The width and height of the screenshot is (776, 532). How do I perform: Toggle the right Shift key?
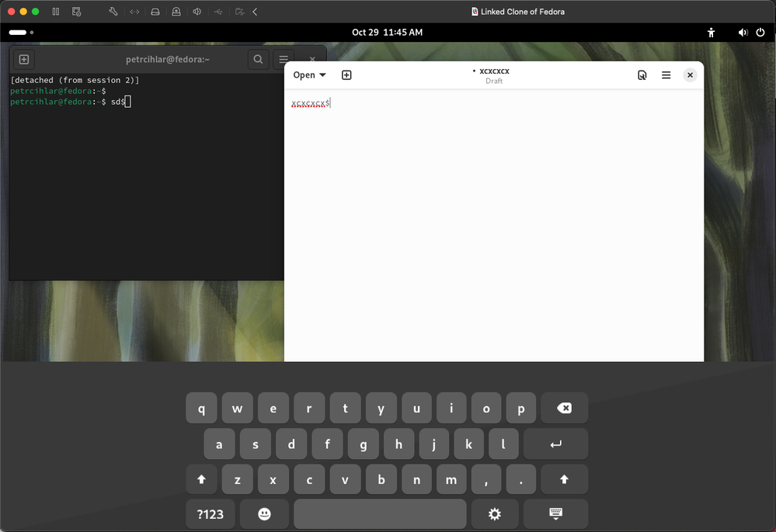point(564,480)
